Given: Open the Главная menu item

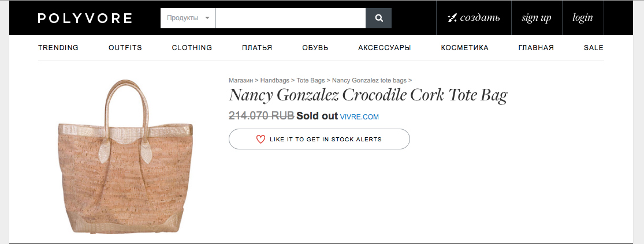Looking at the screenshot, I should (x=536, y=48).
